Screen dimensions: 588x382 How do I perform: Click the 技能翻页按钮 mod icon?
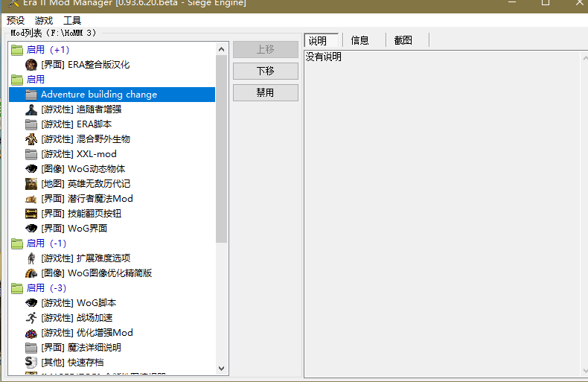pos(31,214)
